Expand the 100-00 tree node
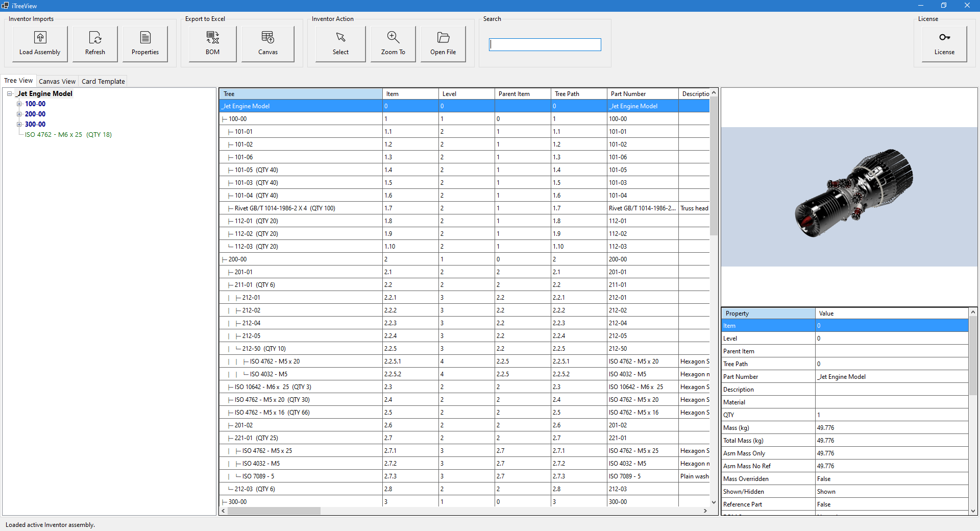Viewport: 980px width, 531px height. [x=19, y=104]
